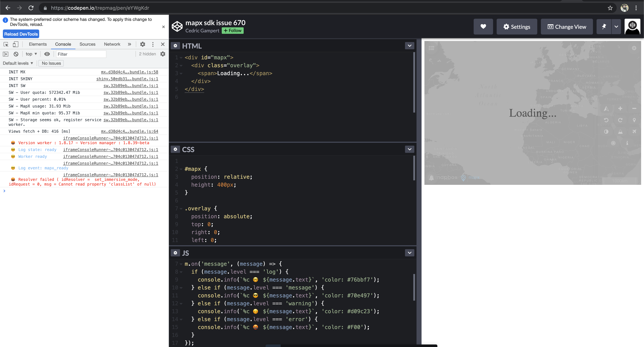Click the live expression eye icon
This screenshot has height=347, width=644.
(47, 54)
